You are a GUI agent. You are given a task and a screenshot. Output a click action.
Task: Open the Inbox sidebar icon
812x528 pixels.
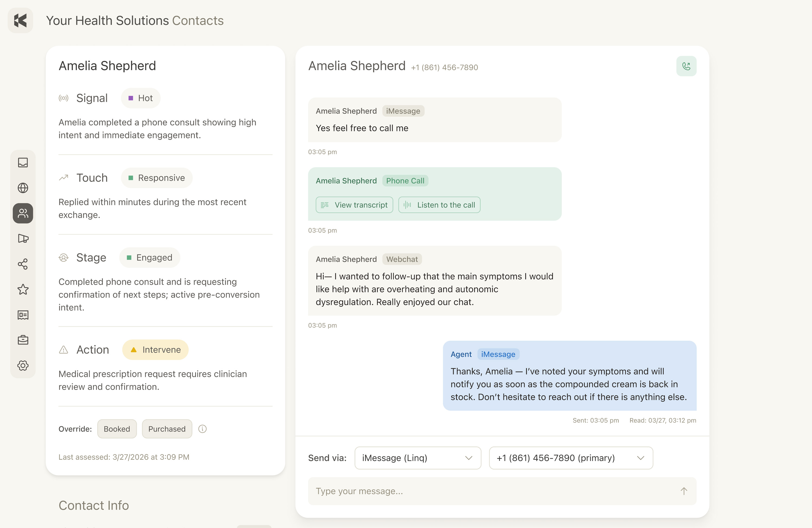[23, 162]
